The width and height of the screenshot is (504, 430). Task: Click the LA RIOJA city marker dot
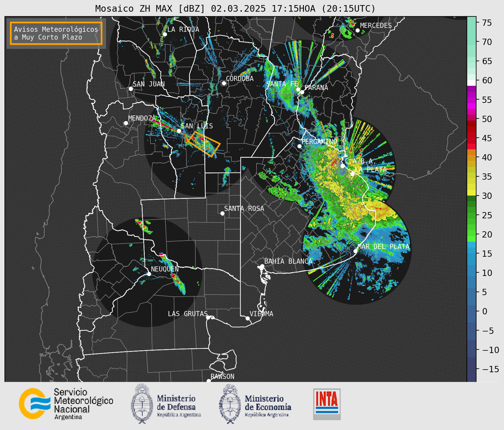165,34
